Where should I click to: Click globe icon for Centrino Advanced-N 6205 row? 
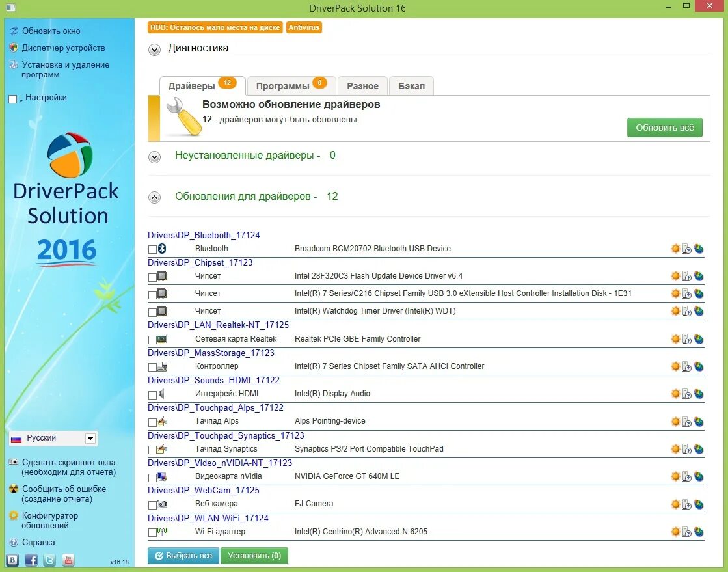pyautogui.click(x=699, y=532)
